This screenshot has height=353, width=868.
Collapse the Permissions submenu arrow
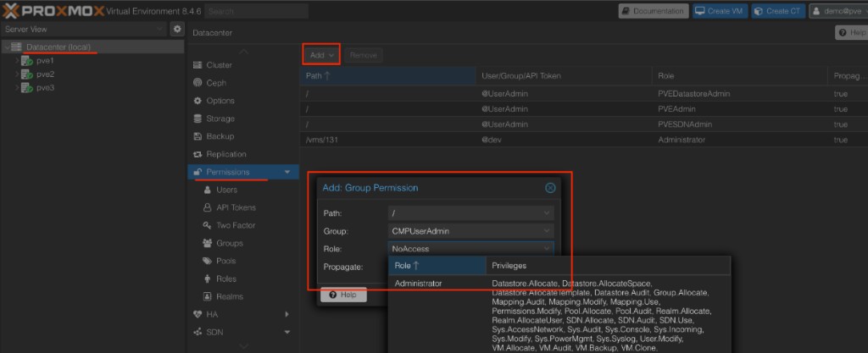click(x=287, y=173)
